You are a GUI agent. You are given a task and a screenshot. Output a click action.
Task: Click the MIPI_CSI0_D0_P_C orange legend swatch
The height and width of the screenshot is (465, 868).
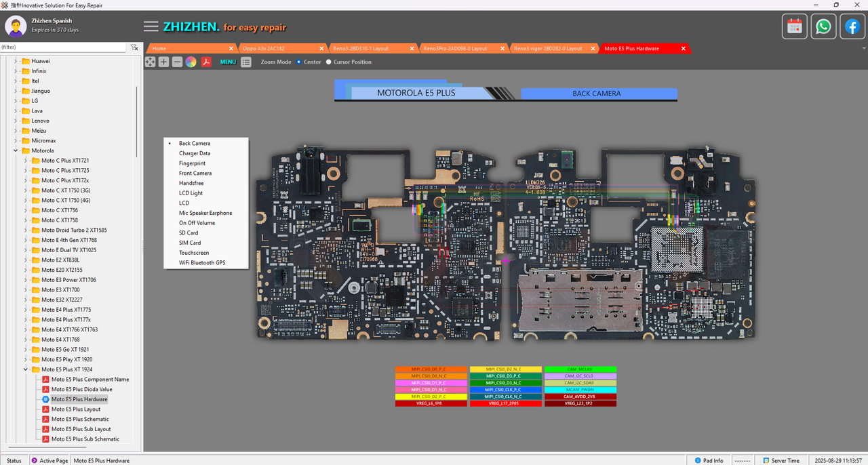point(431,369)
